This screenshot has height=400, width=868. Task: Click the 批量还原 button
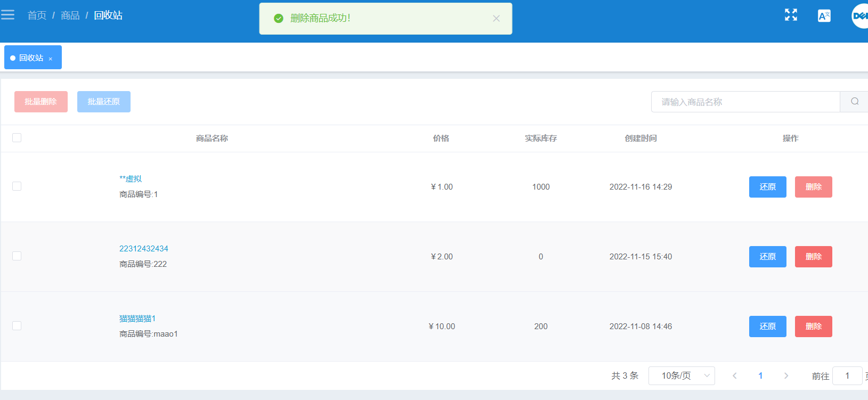coord(104,102)
